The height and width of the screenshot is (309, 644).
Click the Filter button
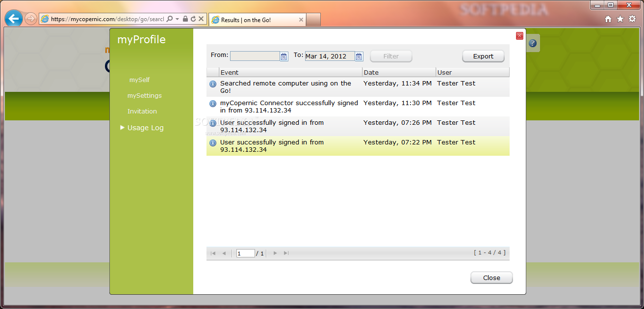tap(391, 56)
